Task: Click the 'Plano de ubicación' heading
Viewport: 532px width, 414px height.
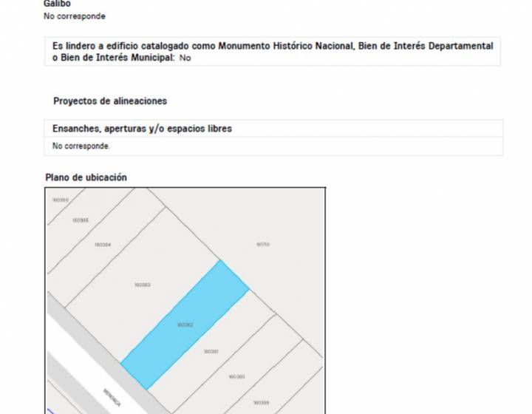Action: coord(86,177)
